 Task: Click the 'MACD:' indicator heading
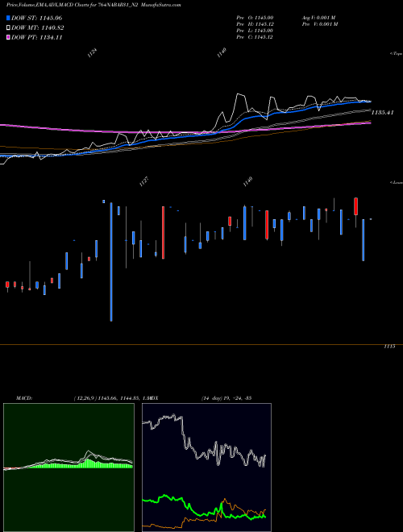point(24,398)
